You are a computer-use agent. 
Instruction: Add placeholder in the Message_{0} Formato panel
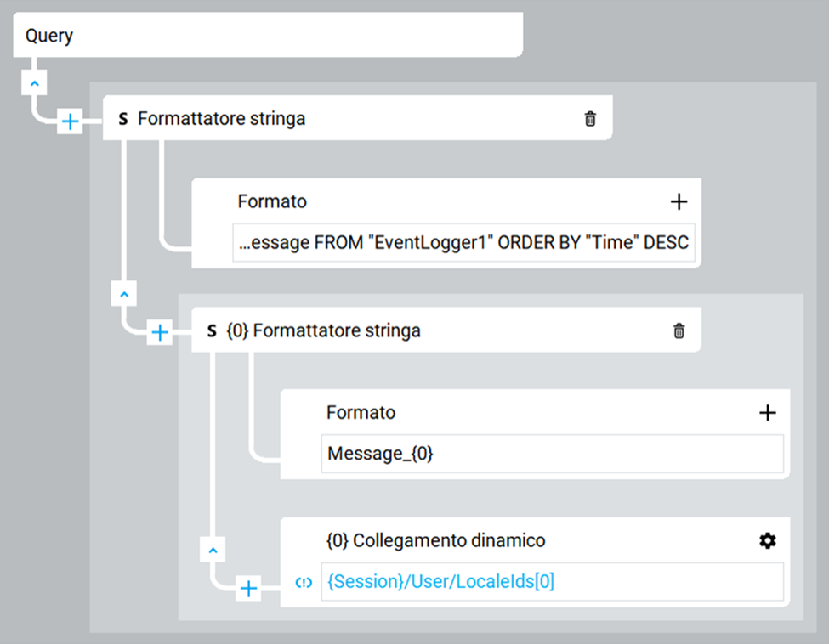pyautogui.click(x=767, y=413)
